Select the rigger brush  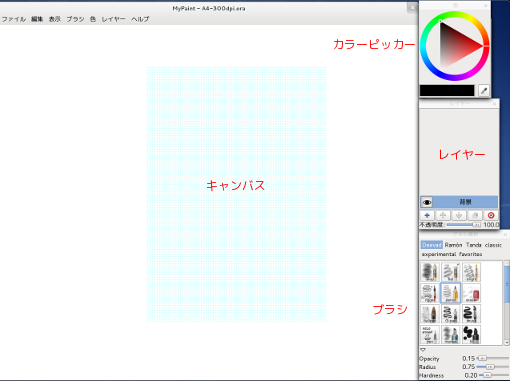pyautogui.click(x=430, y=293)
